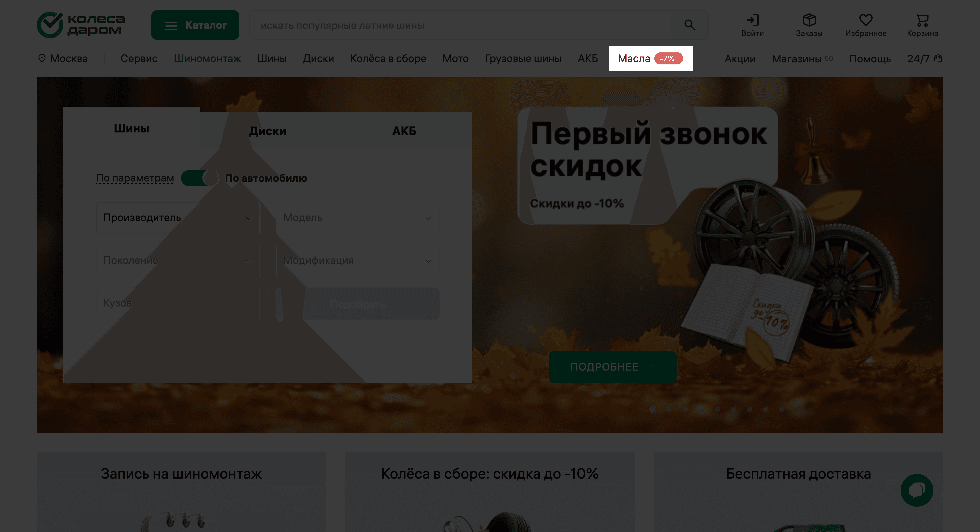
Task: Click the search magnifier icon
Action: [689, 25]
